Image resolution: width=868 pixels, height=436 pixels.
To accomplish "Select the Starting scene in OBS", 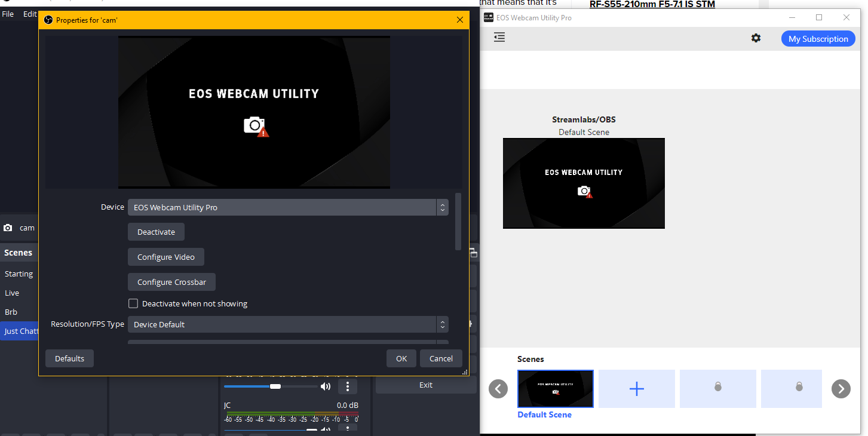I will [x=19, y=274].
